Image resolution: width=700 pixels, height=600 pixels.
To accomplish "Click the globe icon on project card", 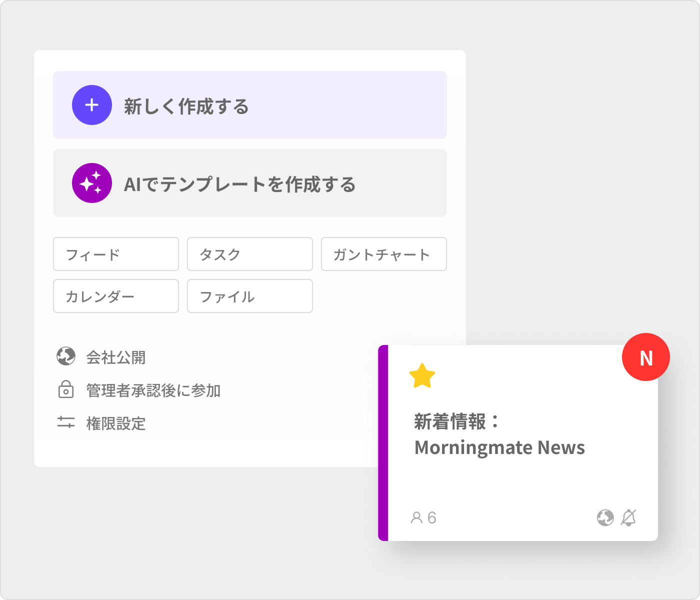I will pyautogui.click(x=605, y=517).
